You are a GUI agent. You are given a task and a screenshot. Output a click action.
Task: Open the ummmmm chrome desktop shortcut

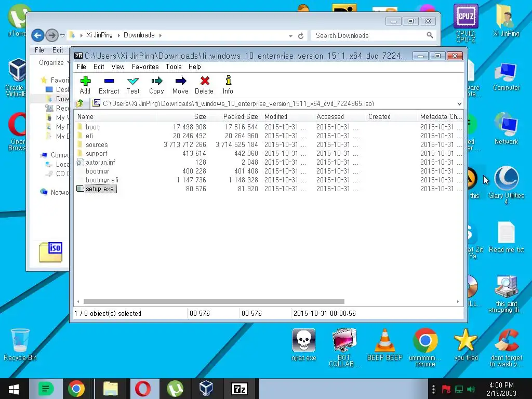tap(425, 348)
